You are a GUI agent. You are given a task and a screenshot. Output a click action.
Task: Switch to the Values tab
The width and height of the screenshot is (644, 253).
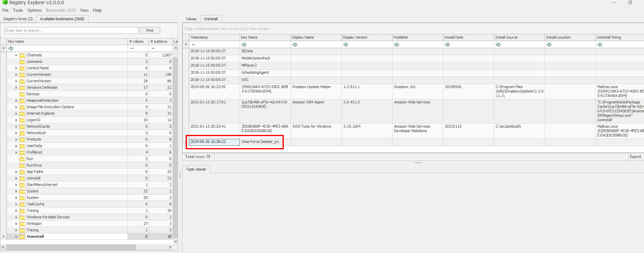(x=191, y=19)
